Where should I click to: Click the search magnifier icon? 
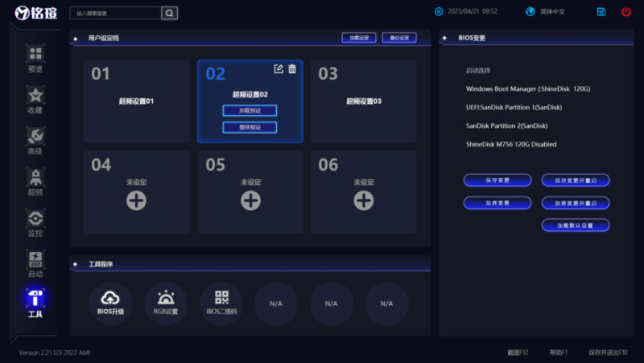point(169,13)
